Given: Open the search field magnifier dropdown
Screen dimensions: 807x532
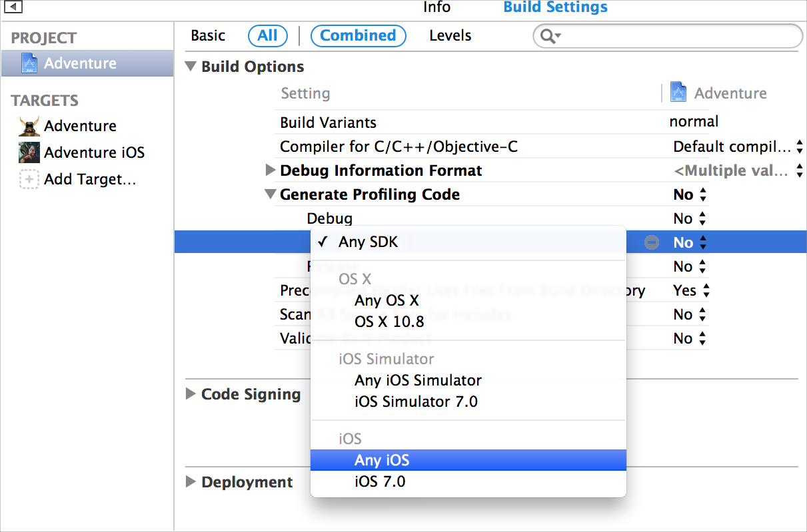Looking at the screenshot, I should pos(548,36).
